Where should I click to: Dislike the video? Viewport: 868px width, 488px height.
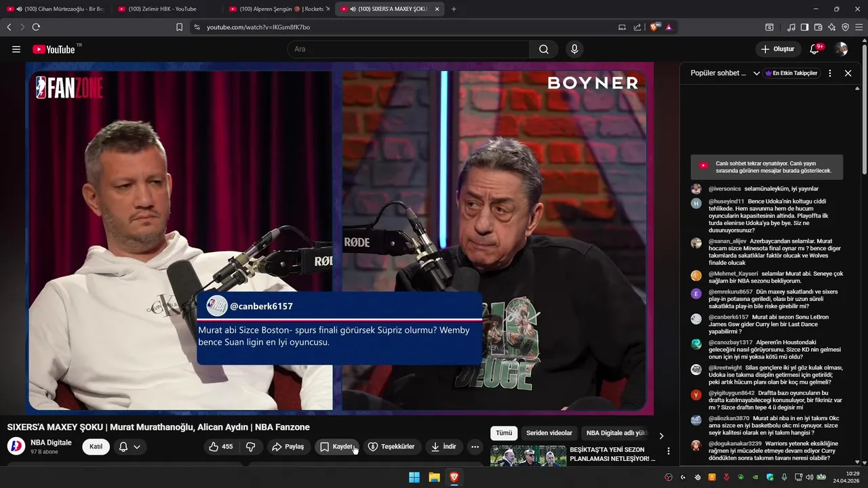(250, 447)
